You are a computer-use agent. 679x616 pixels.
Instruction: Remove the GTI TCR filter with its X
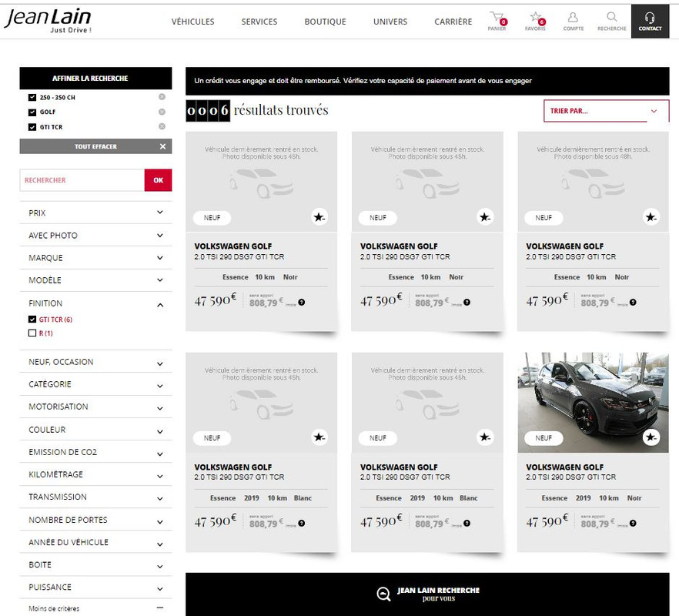pyautogui.click(x=162, y=126)
